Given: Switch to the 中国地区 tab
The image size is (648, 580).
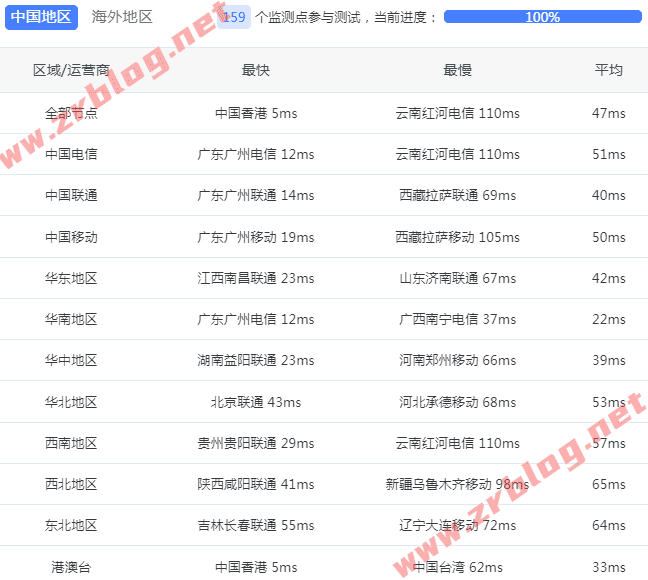Looking at the screenshot, I should (x=41, y=17).
